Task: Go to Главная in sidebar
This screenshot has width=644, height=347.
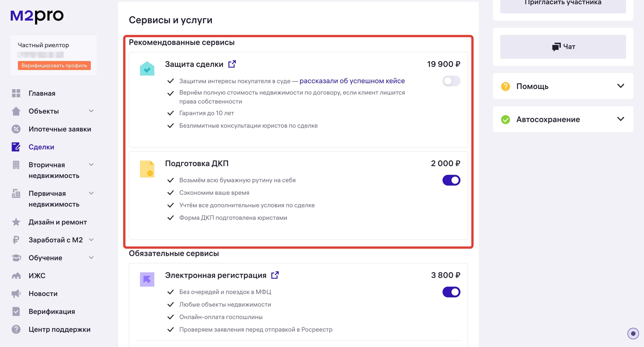Action: [x=42, y=93]
